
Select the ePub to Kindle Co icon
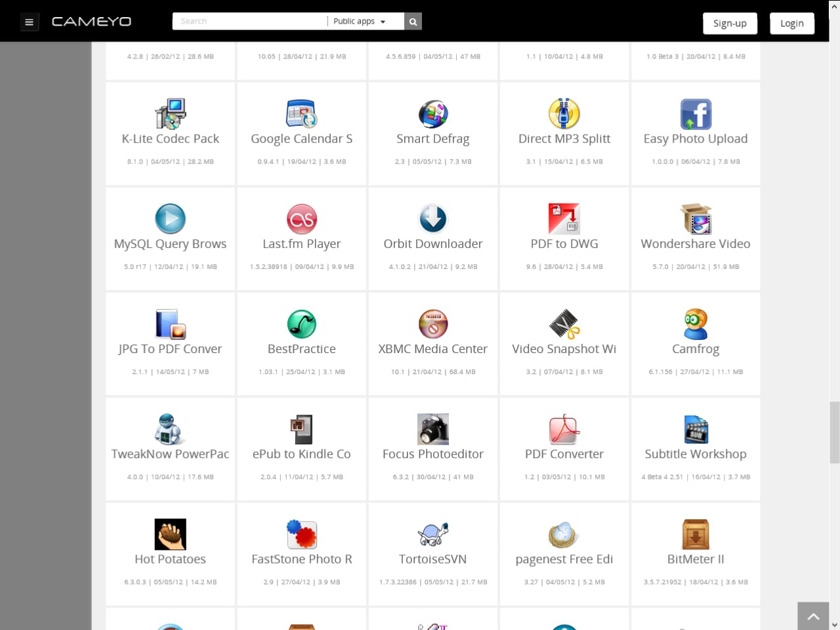(x=302, y=429)
